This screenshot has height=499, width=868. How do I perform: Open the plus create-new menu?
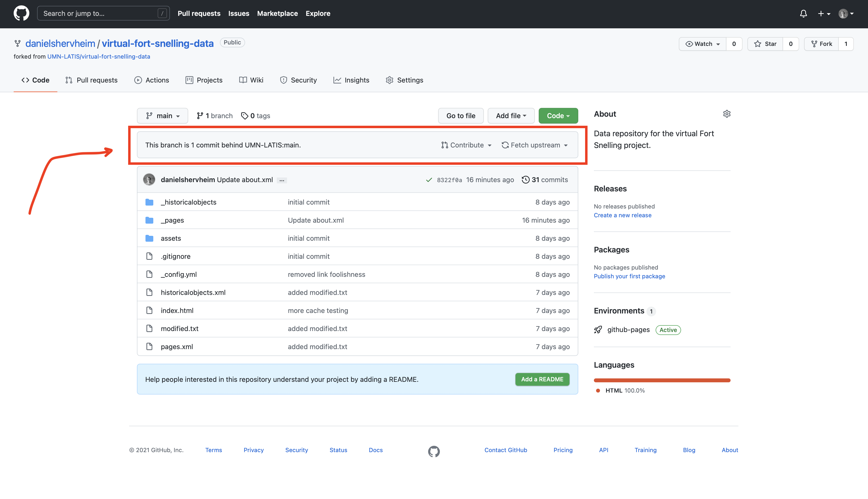(824, 13)
